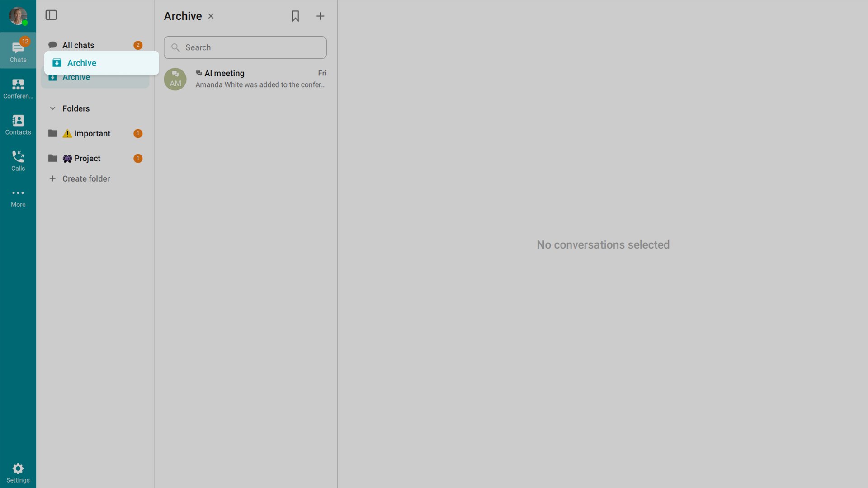Screen dimensions: 868x488
Task: Go to Contacts in left sidebar
Action: [18, 124]
